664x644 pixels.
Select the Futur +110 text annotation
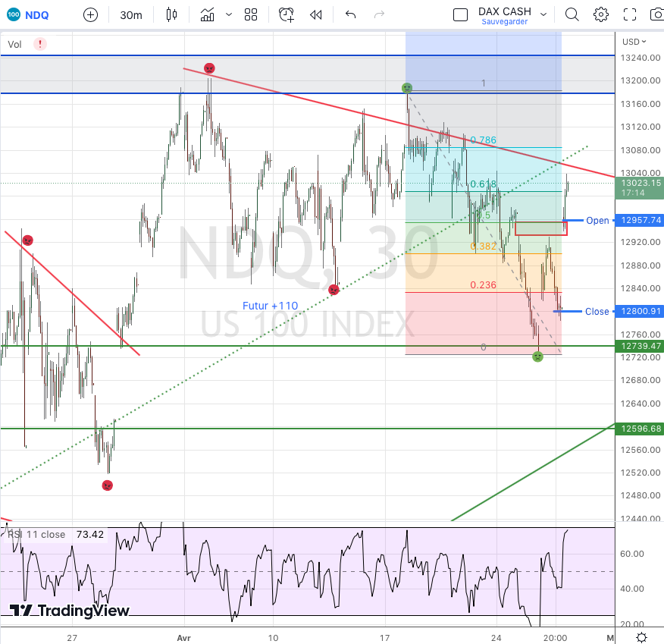(x=270, y=306)
